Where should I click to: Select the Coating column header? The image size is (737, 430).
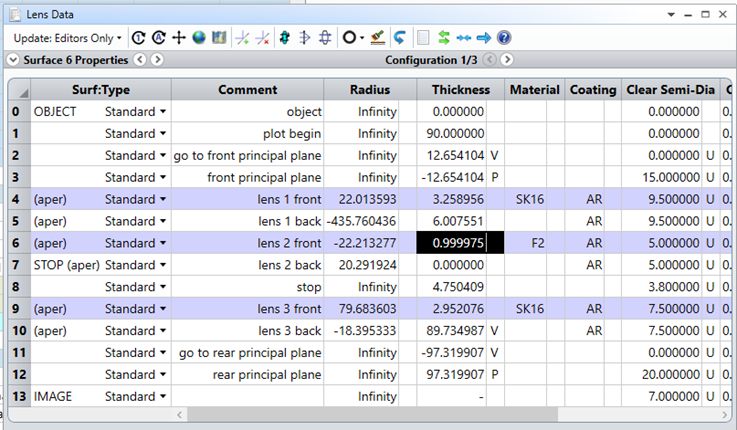(593, 90)
